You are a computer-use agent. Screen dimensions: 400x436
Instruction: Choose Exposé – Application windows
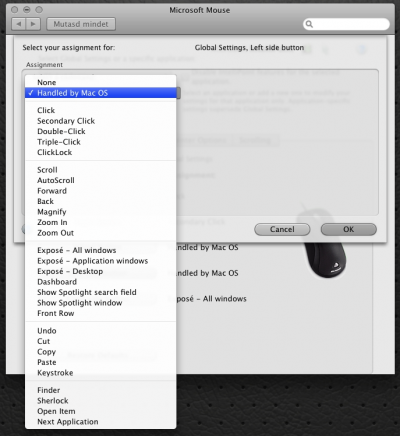(x=100, y=261)
